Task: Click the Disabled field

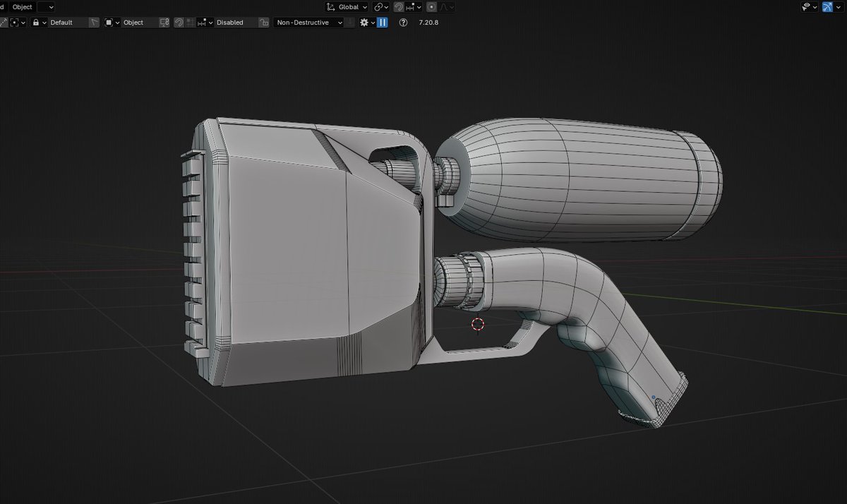Action: tap(236, 23)
